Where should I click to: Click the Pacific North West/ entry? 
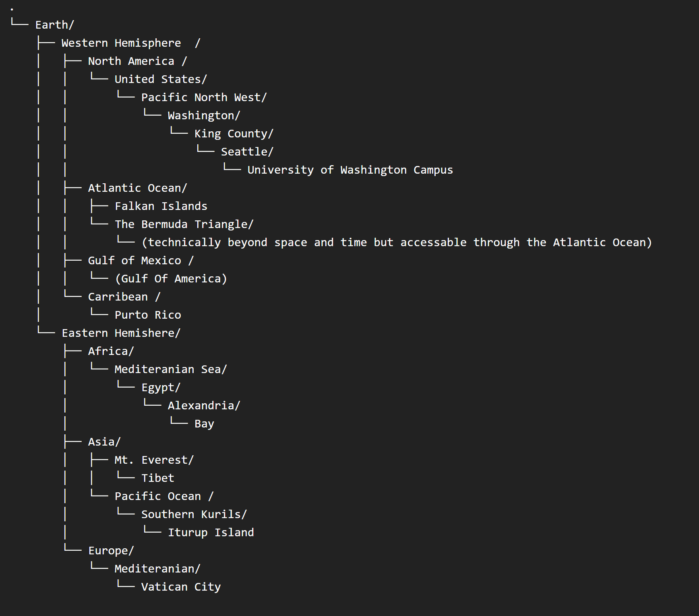click(x=203, y=97)
